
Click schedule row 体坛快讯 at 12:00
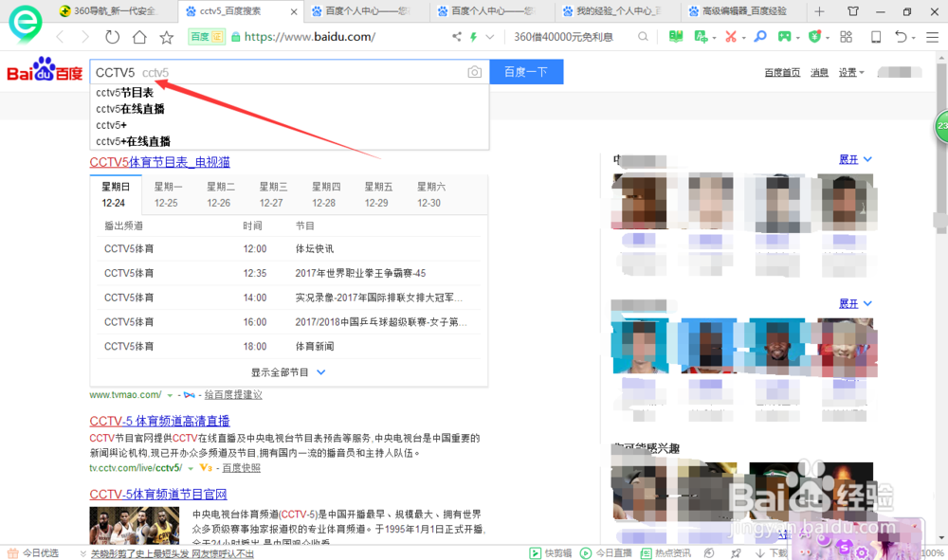tap(289, 249)
